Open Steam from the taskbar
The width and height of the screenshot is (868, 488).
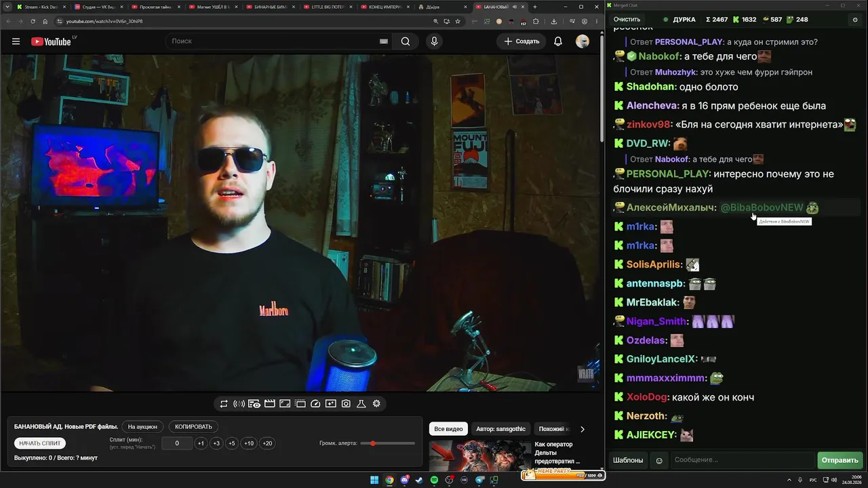[419, 480]
